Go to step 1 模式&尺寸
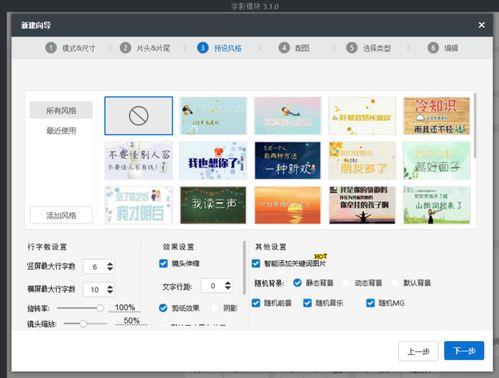The image size is (499, 378). [x=70, y=48]
